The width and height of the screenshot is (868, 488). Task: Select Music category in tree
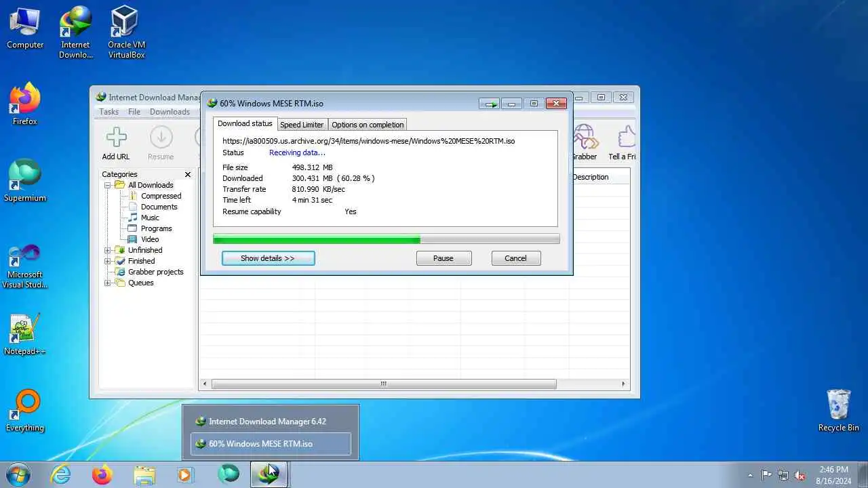pos(150,218)
